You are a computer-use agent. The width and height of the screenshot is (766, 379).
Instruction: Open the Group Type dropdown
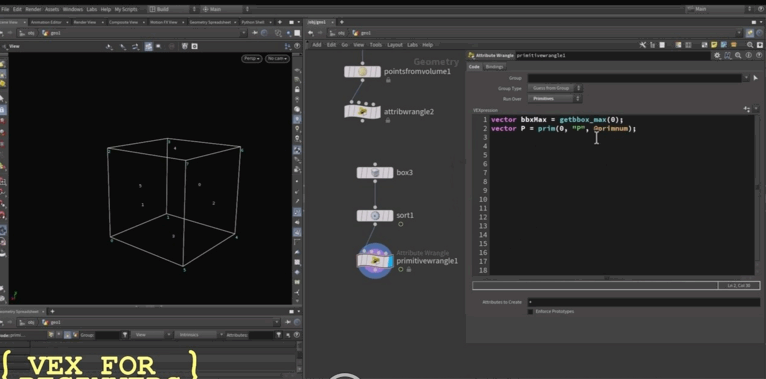coord(554,88)
